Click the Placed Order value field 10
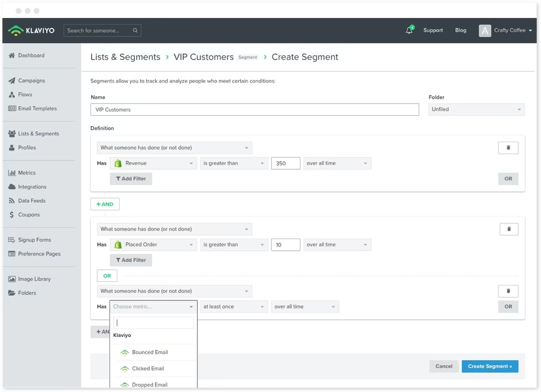The width and height of the screenshot is (541, 392). tap(286, 244)
